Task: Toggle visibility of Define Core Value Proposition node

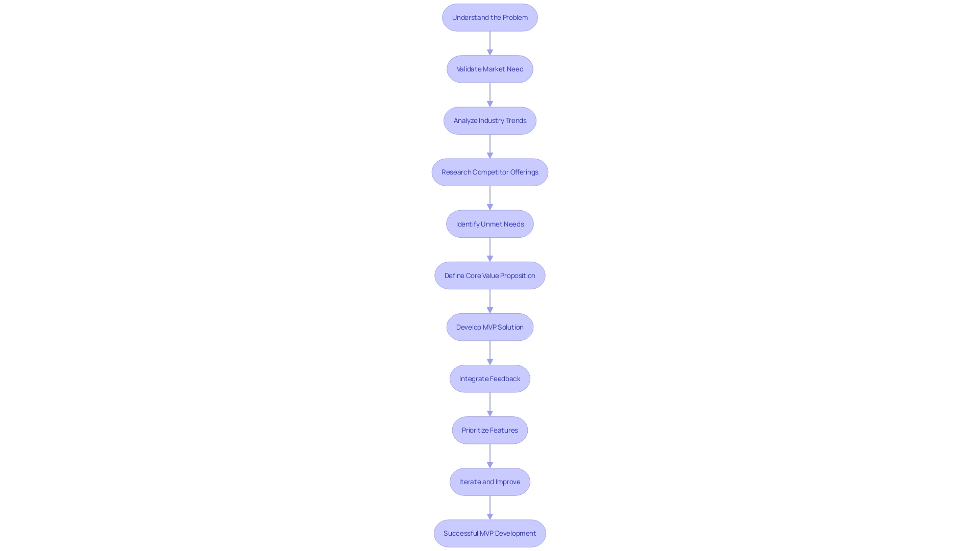Action: [489, 275]
